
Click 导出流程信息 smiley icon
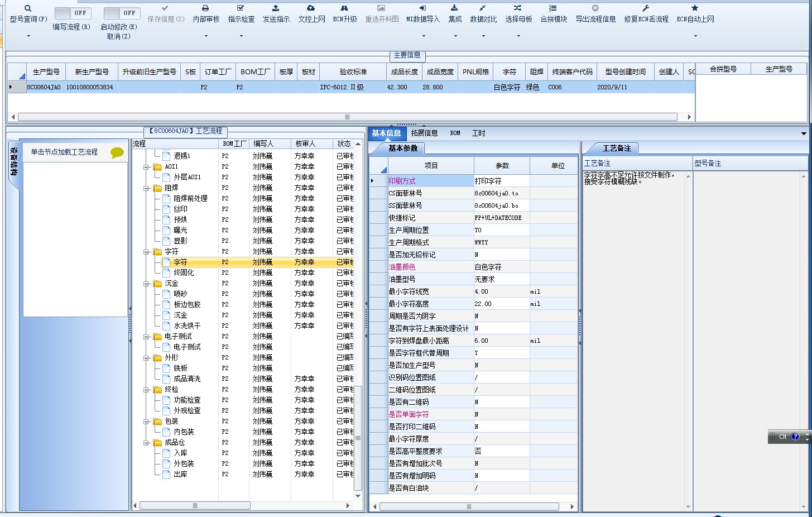(x=595, y=8)
